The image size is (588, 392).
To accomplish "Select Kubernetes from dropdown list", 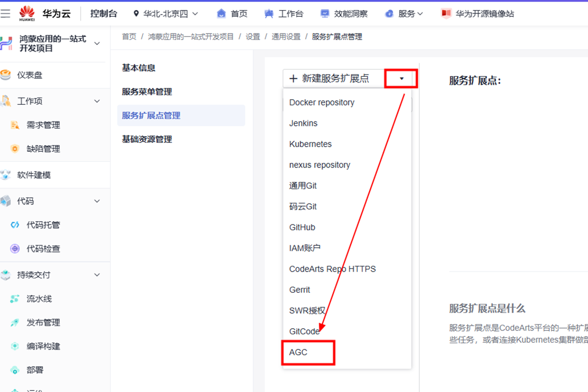I will tap(347, 144).
